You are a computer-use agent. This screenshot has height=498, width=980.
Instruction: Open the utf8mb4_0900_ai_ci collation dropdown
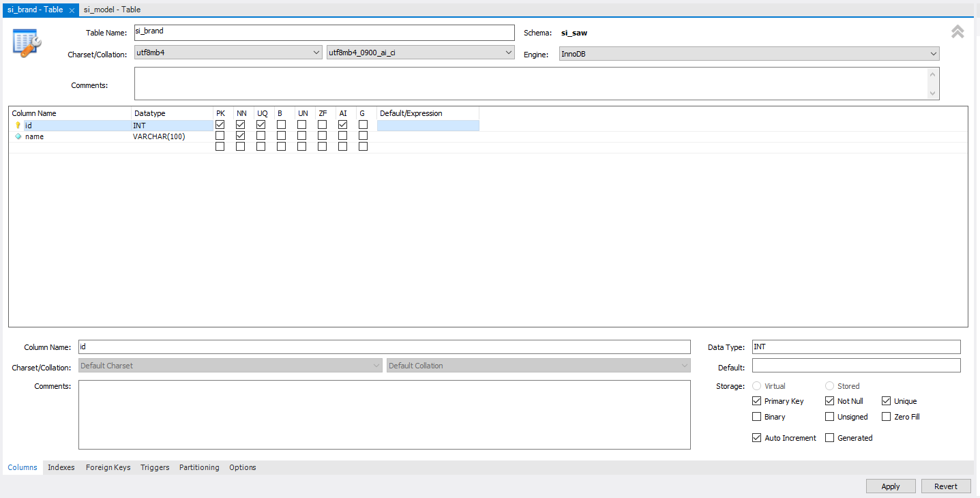pyautogui.click(x=421, y=53)
